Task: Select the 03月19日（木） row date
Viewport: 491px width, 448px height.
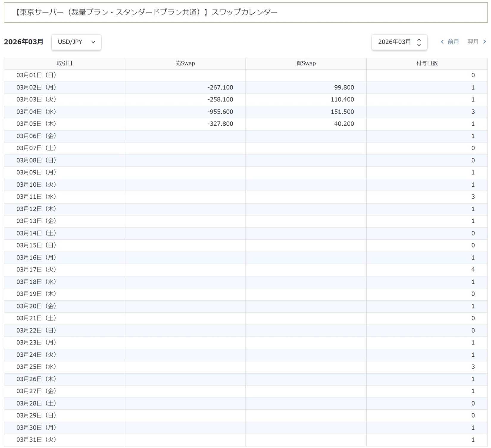Action: [x=36, y=294]
